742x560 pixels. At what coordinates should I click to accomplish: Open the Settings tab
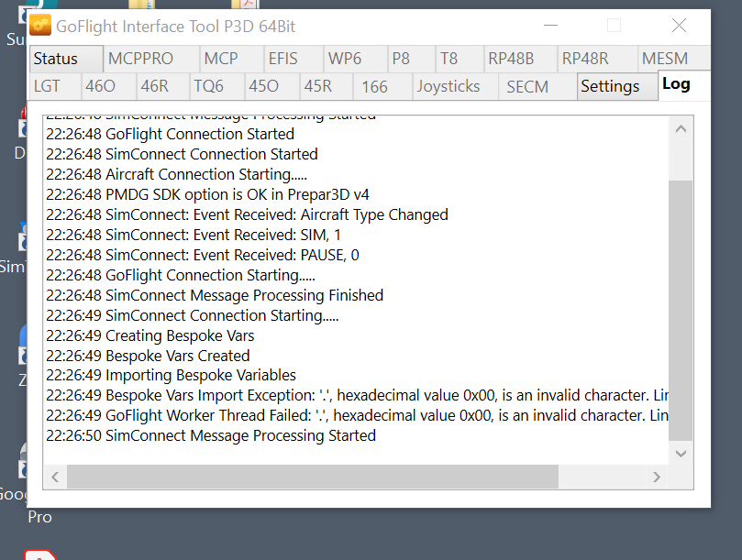[x=610, y=86]
